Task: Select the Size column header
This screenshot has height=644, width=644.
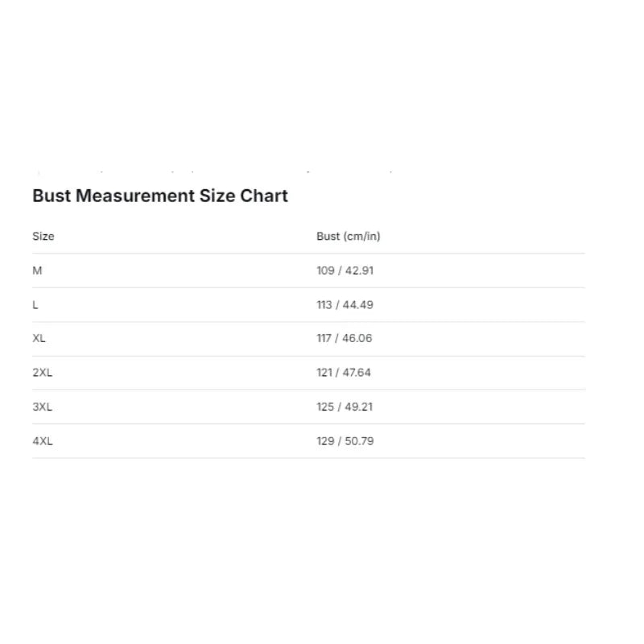Action: (x=43, y=236)
